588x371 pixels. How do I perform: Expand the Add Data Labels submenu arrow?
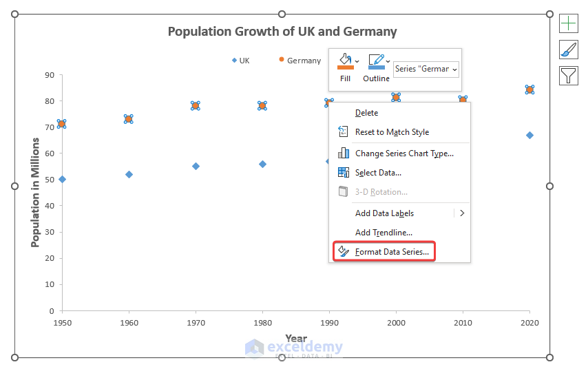point(462,213)
